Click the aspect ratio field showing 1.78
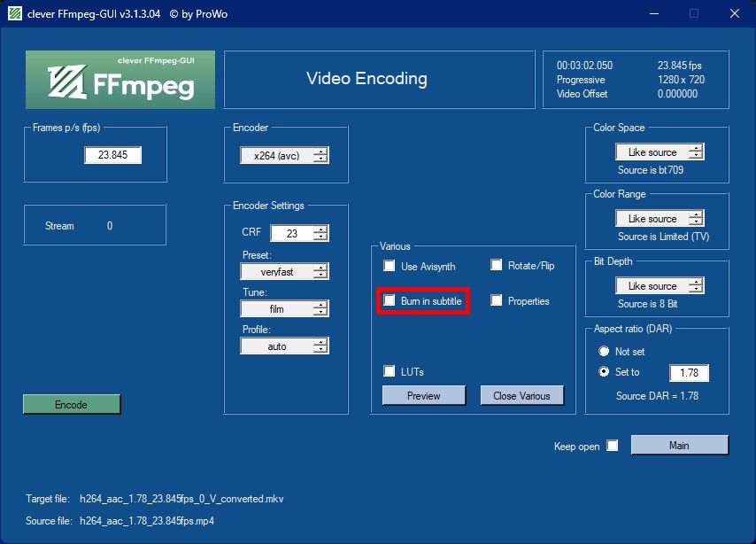 point(689,373)
